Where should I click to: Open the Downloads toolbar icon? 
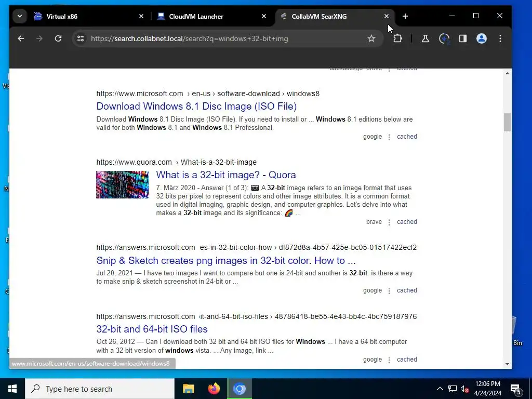tap(444, 38)
